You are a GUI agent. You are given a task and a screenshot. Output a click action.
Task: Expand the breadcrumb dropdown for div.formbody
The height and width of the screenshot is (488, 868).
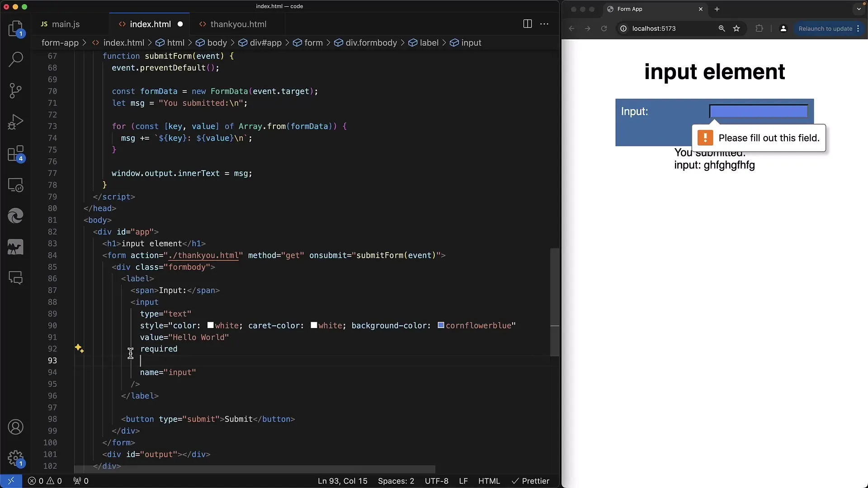(371, 42)
